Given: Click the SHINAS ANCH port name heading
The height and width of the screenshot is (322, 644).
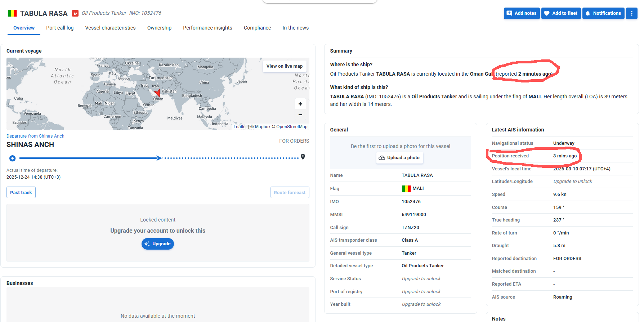Looking at the screenshot, I should point(30,144).
